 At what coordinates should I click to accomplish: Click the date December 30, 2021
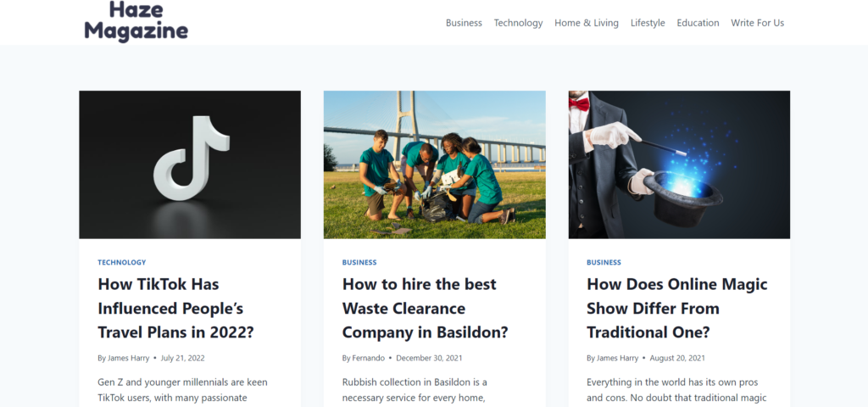coord(429,359)
